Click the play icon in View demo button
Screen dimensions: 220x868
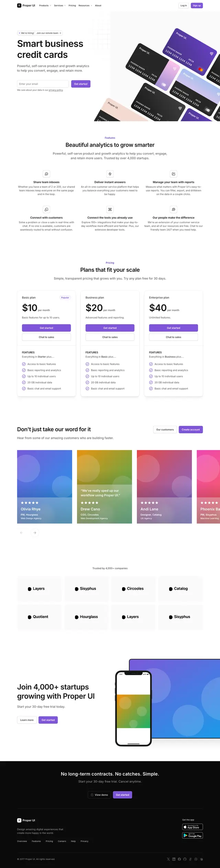tap(92, 795)
